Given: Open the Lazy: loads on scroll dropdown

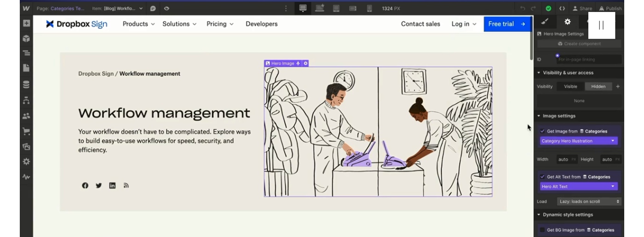Looking at the screenshot, I should point(589,202).
